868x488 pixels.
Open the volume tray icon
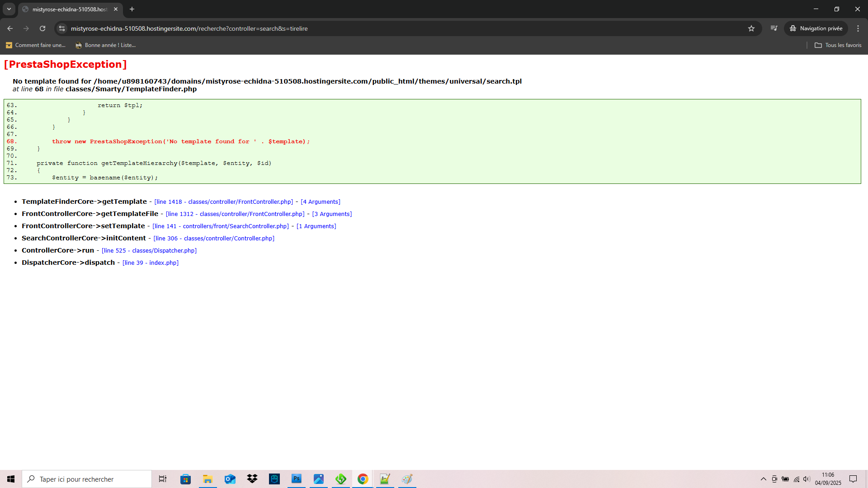click(x=807, y=479)
